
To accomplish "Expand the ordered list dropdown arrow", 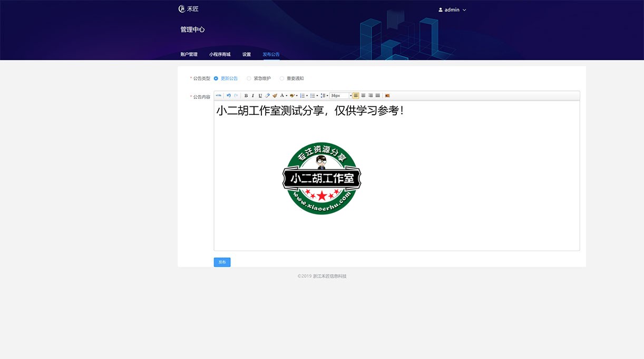I will pos(308,95).
